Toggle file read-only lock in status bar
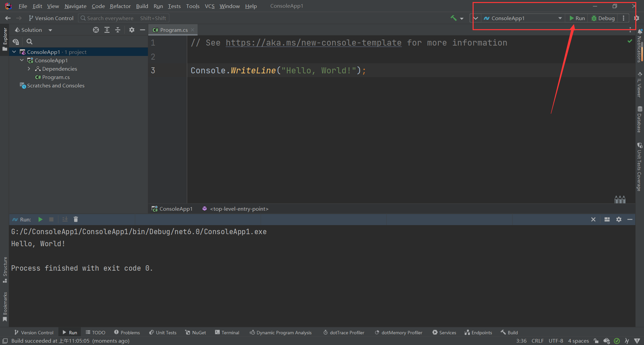The height and width of the screenshot is (345, 644). [596, 341]
